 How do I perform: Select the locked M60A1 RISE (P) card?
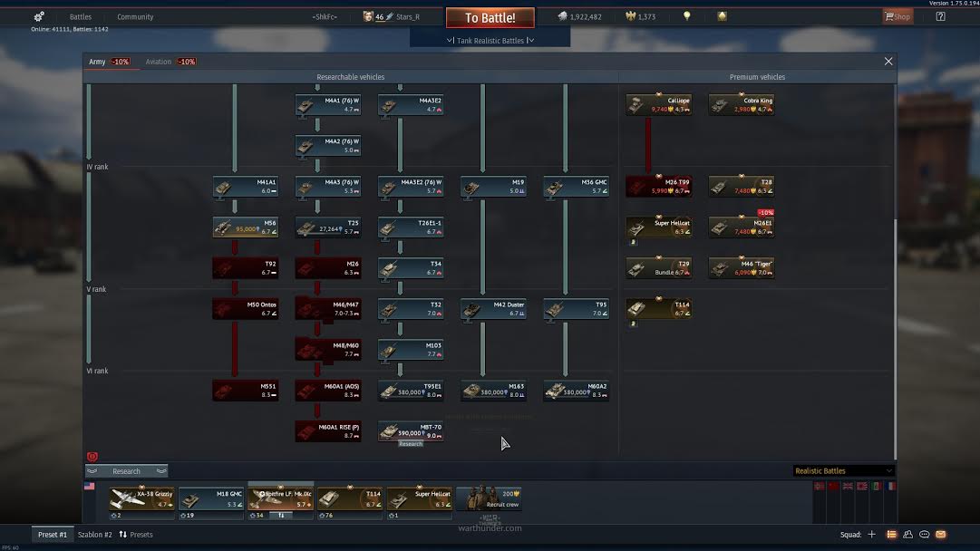coord(327,431)
